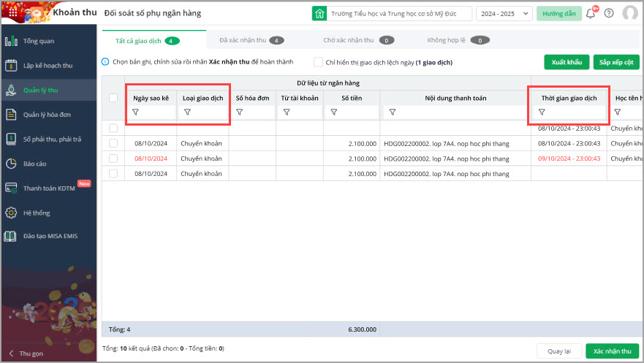Open the help question mark icon
The image size is (644, 363).
point(609,13)
